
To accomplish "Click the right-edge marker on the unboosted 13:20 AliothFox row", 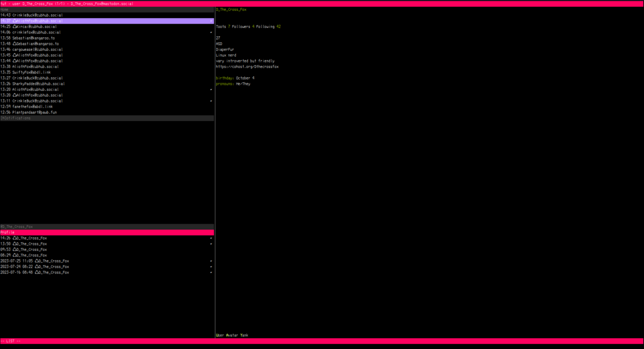I will point(211,90).
